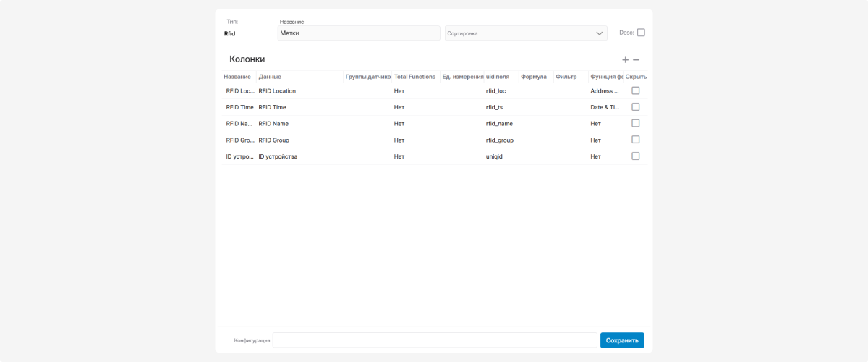Click the rfid_group uid cell
The height and width of the screenshot is (362, 868).
[500, 140]
